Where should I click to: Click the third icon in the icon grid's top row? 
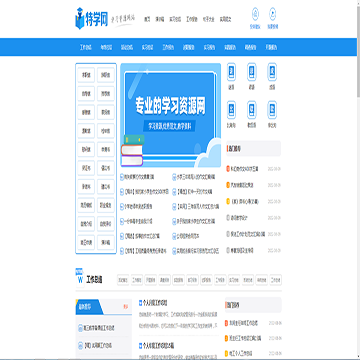pos(272,72)
